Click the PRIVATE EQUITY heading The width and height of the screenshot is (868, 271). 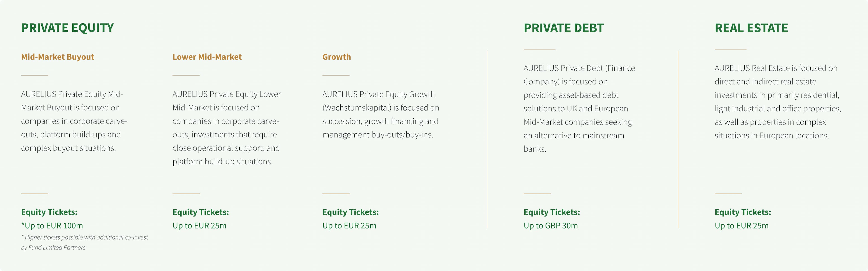[x=67, y=28]
